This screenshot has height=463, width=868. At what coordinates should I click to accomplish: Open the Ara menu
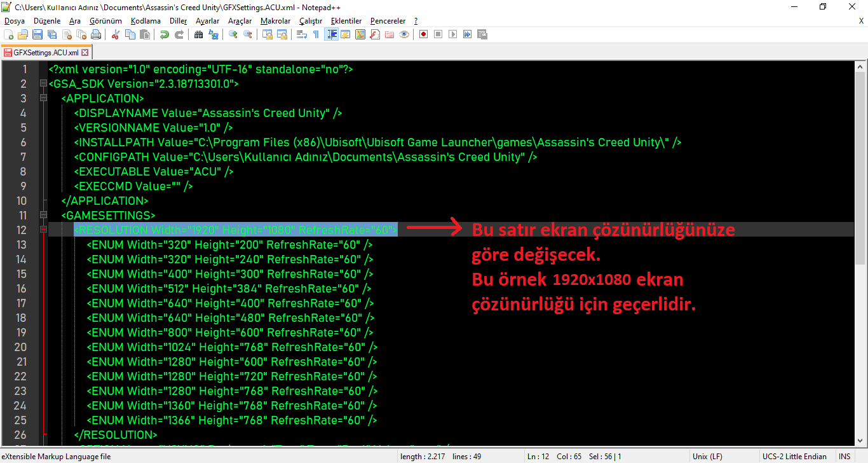(75, 21)
